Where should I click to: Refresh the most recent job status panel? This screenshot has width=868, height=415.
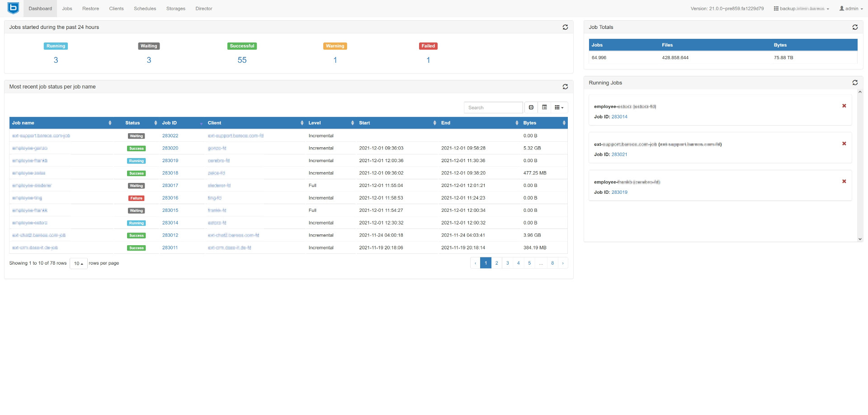(x=565, y=87)
